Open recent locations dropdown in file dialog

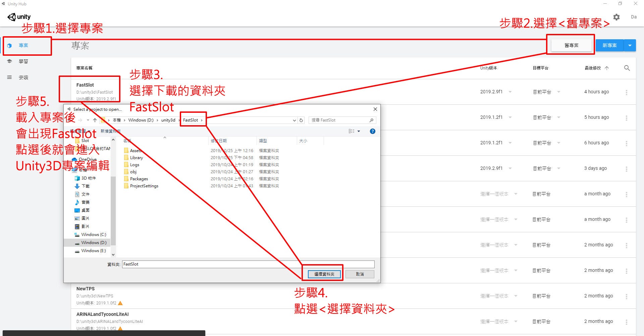[x=88, y=120]
